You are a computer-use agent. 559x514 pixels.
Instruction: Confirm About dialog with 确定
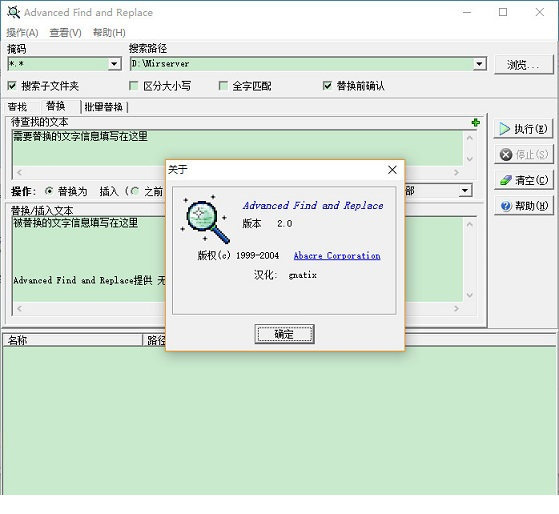(284, 334)
